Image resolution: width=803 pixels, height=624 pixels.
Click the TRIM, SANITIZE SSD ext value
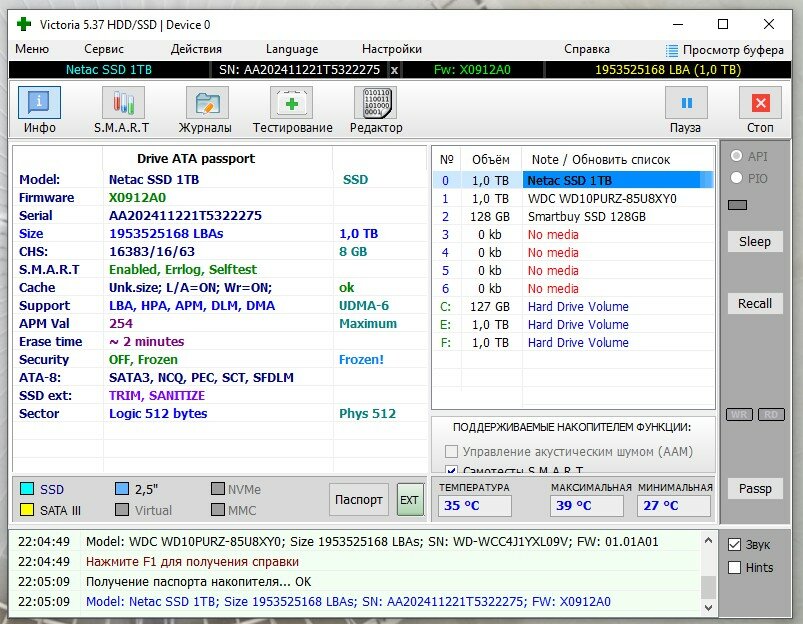(157, 396)
